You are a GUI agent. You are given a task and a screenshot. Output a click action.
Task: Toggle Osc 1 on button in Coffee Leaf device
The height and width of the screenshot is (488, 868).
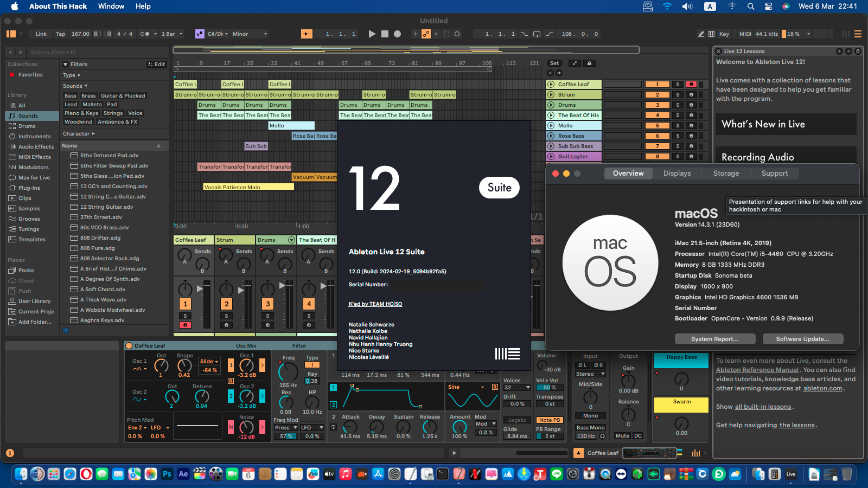[231, 365]
